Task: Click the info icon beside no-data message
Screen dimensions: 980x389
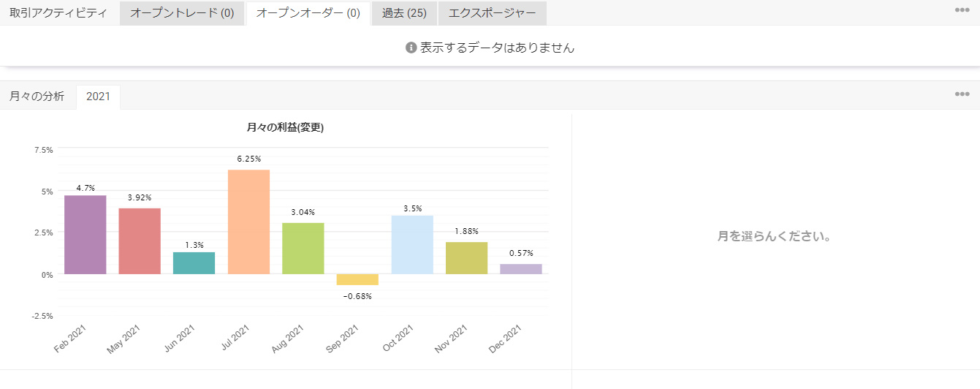Action: [x=411, y=48]
